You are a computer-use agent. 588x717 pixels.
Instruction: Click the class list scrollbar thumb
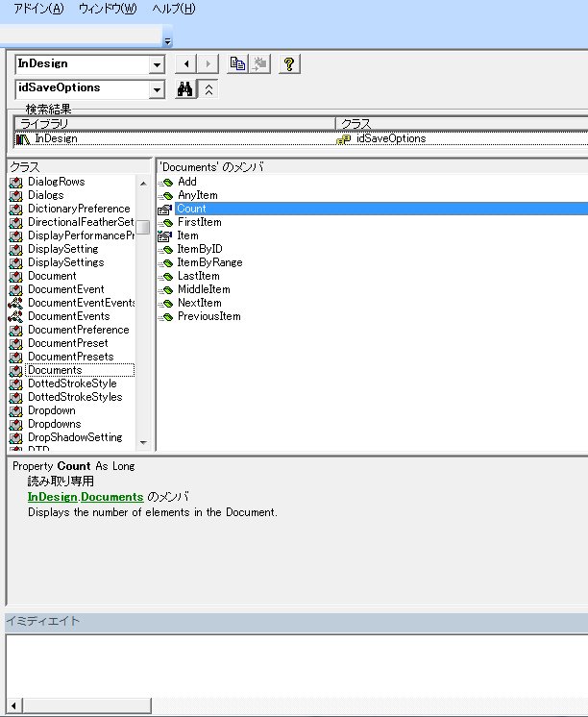(143, 227)
